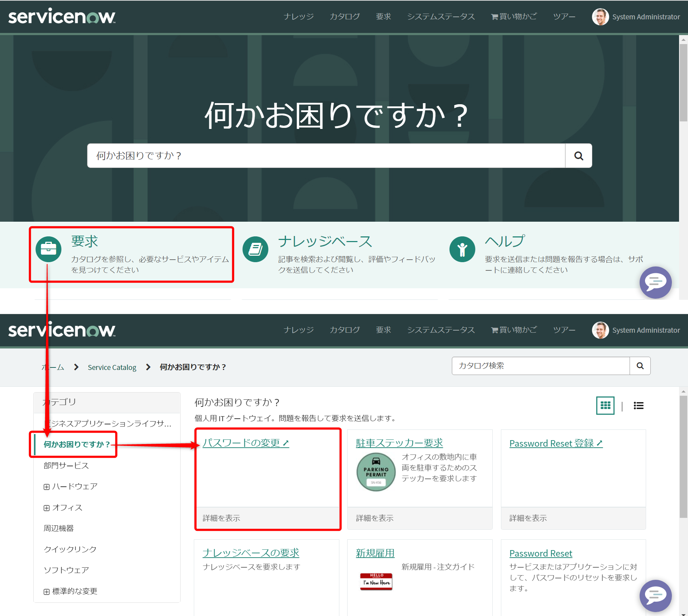Click the magnifier in the main search bar
The height and width of the screenshot is (616, 688).
[x=578, y=155]
